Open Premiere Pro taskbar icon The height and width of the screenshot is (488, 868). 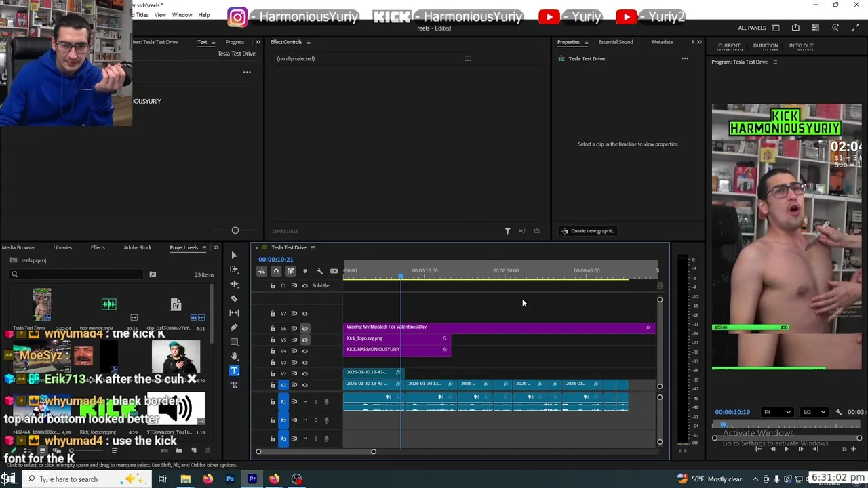252,479
